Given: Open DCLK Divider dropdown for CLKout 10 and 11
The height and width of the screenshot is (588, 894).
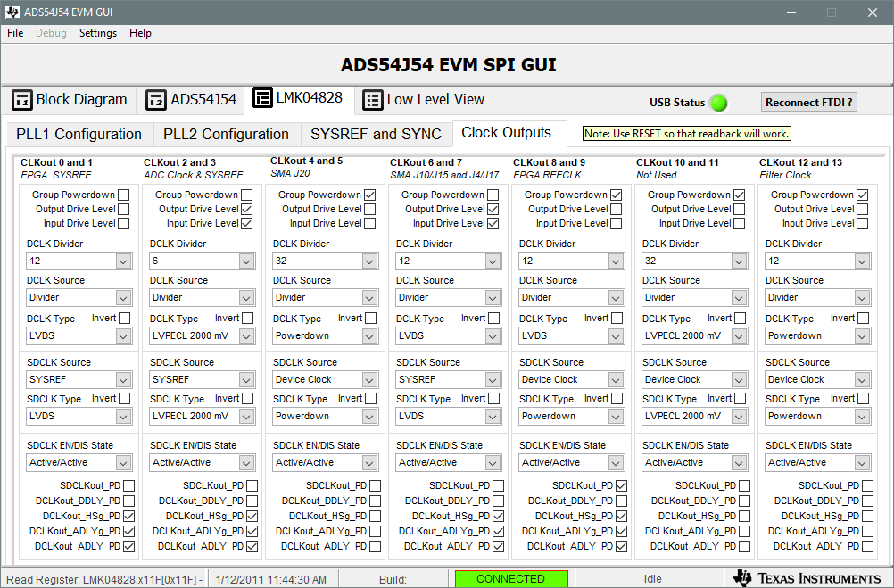Looking at the screenshot, I should coord(695,261).
